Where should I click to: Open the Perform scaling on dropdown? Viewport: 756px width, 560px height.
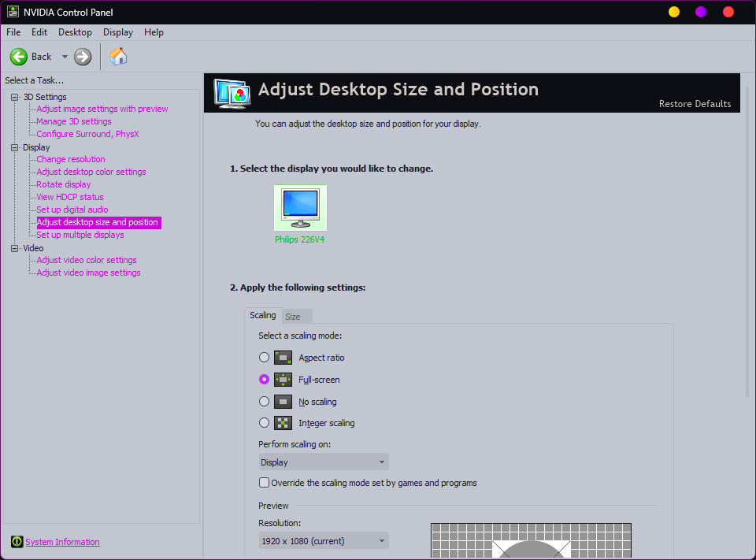(x=324, y=462)
